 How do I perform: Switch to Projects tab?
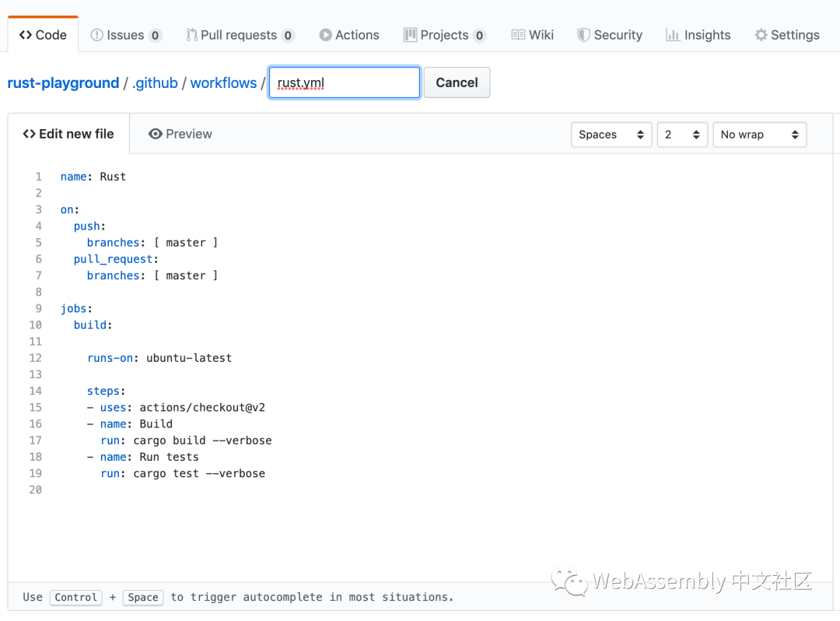(x=445, y=35)
